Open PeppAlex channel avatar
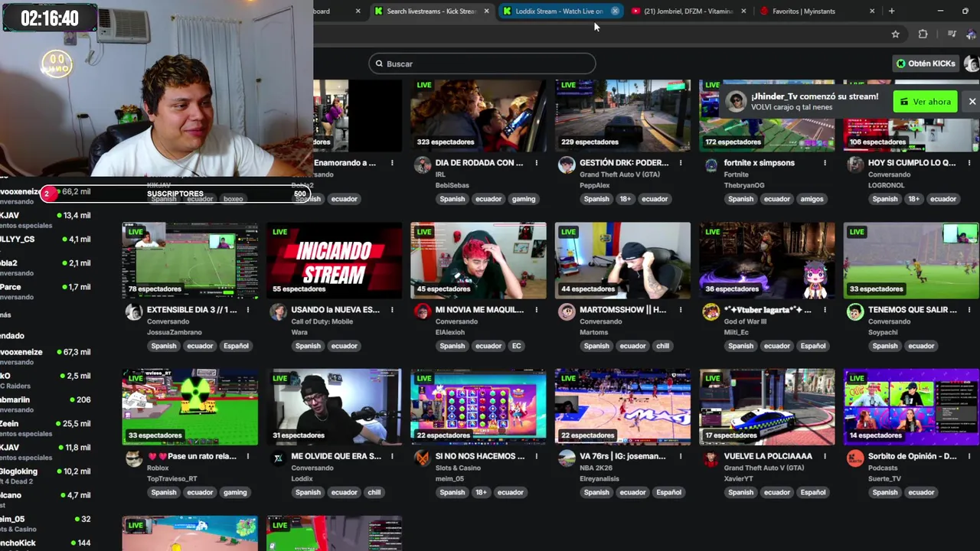 tap(567, 165)
